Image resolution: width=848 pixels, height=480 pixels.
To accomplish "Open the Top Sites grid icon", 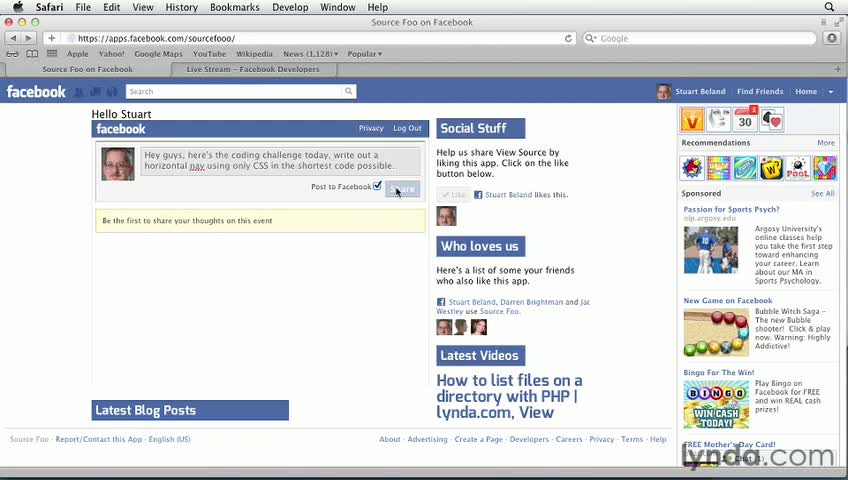I will [x=52, y=54].
